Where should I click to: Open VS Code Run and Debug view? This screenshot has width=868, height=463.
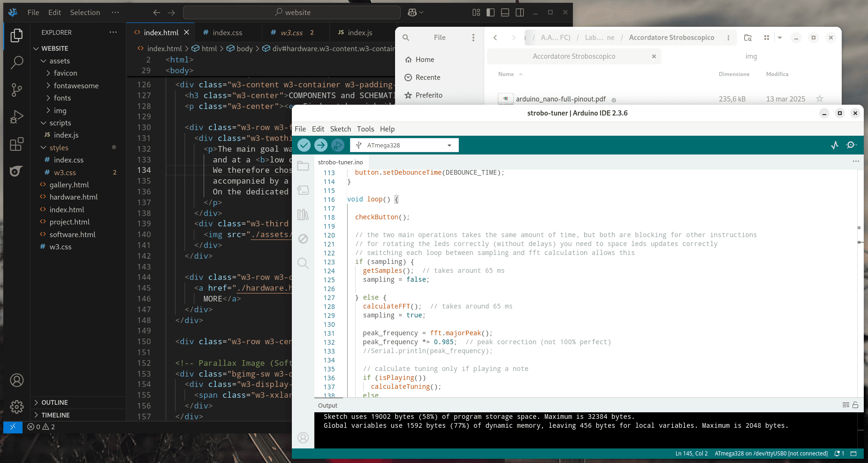pos(17,117)
